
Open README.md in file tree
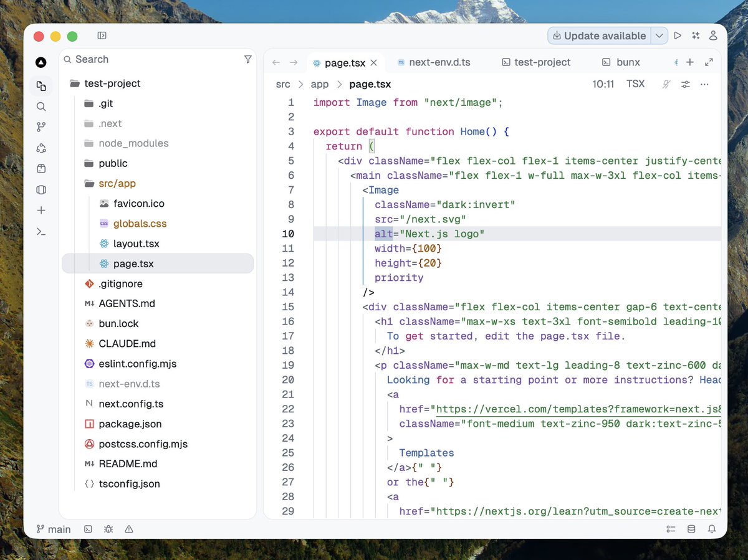click(x=158, y=463)
